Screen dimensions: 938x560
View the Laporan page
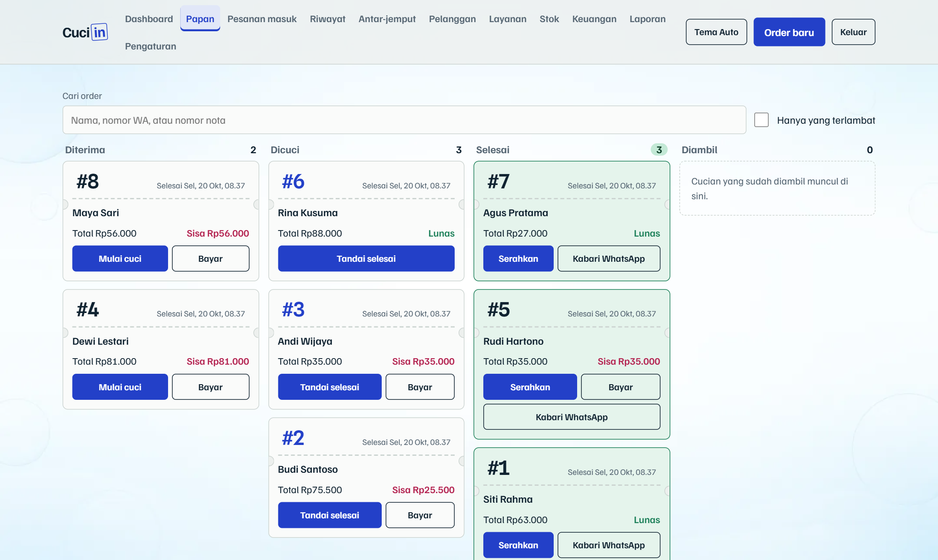tap(647, 19)
